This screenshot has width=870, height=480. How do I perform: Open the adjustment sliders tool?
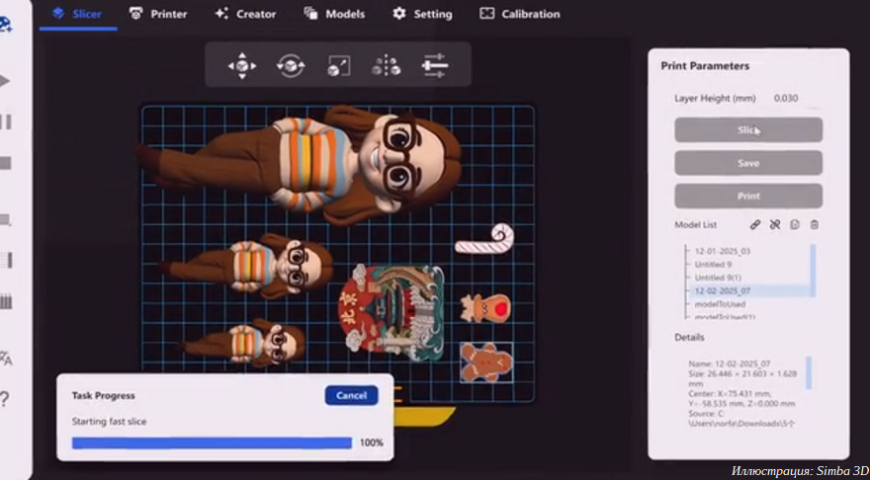click(x=434, y=65)
